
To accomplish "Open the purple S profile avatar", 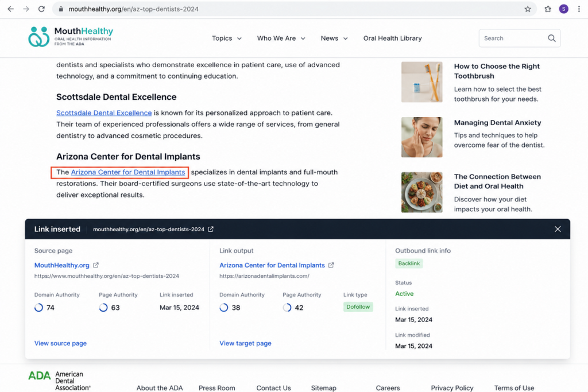I will coord(564,9).
